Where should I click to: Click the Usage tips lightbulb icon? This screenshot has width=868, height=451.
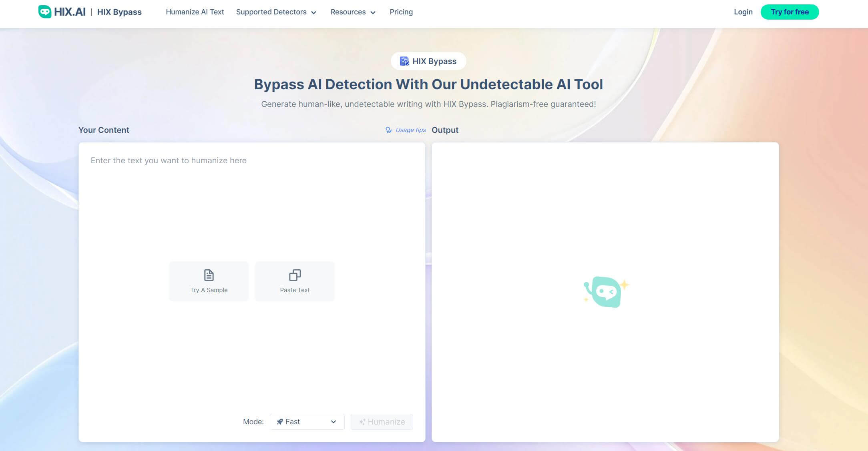click(x=389, y=130)
